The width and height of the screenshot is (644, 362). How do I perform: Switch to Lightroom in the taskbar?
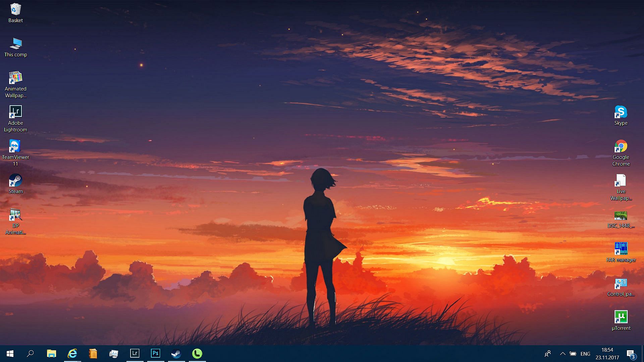click(x=135, y=353)
